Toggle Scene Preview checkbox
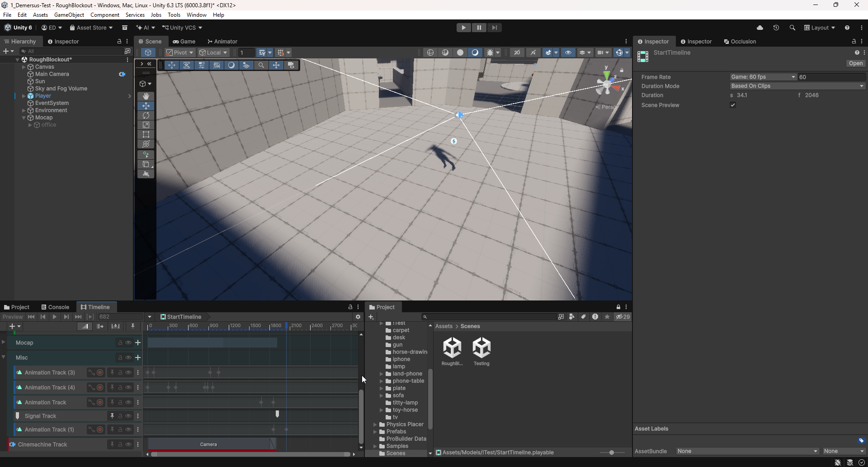The image size is (868, 467). click(733, 105)
